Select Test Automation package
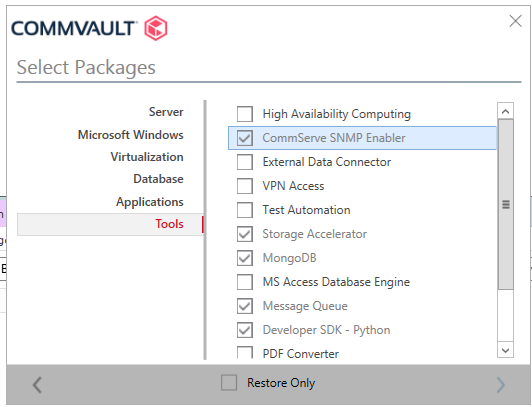Image resolution: width=532 pixels, height=407 pixels. 245,210
